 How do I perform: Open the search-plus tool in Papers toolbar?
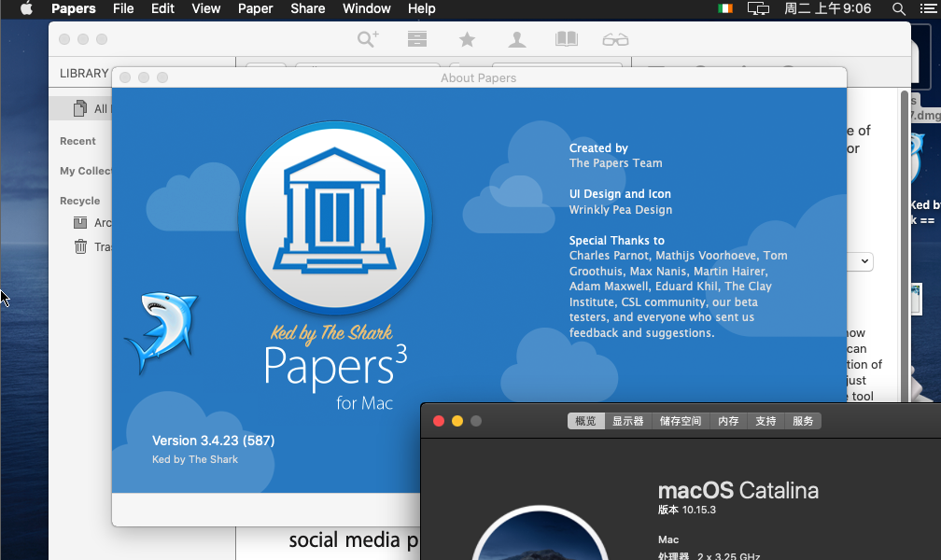(368, 39)
